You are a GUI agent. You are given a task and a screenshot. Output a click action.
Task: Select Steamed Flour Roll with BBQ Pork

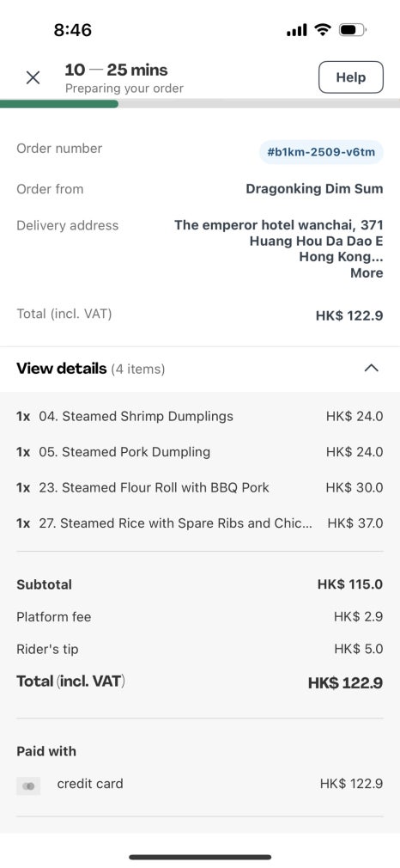200,487
